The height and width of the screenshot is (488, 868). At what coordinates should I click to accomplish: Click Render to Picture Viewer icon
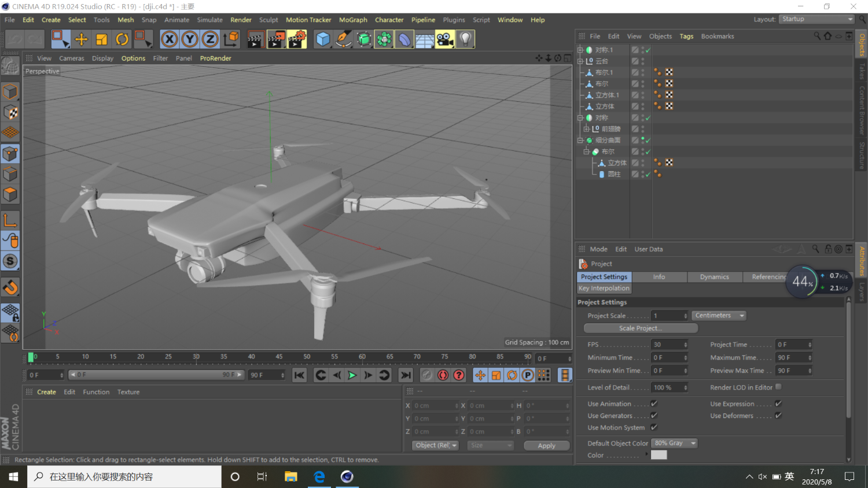276,39
